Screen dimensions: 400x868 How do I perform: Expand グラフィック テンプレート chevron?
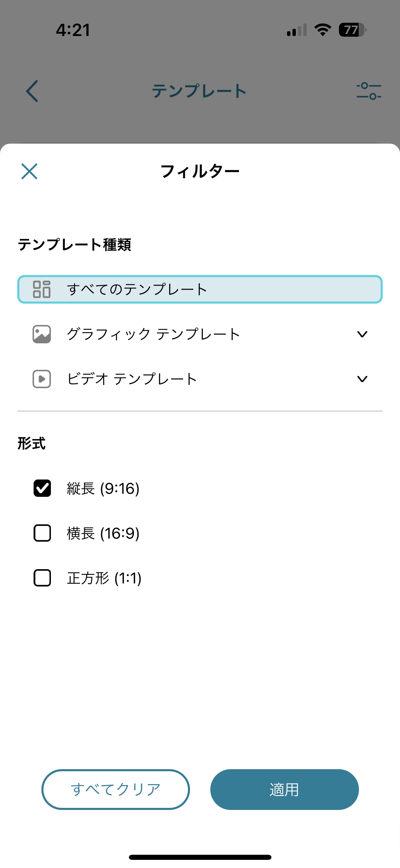(362, 334)
